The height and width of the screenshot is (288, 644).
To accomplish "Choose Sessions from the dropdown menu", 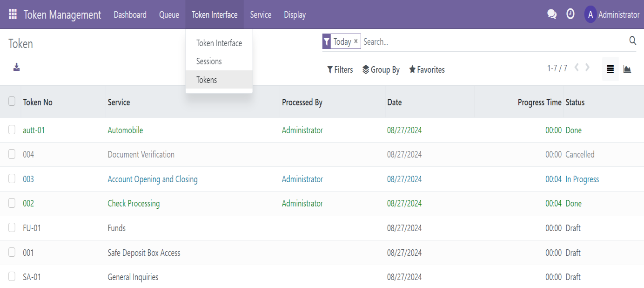I will coord(209,62).
